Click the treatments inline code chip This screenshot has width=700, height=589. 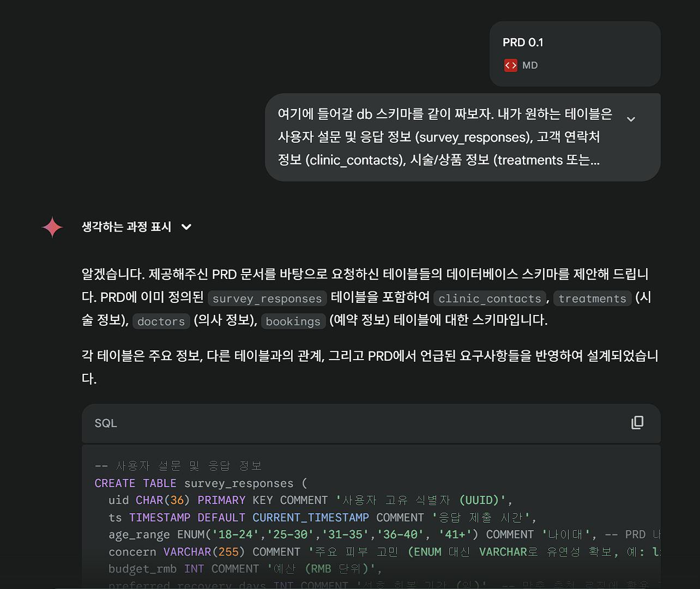coord(592,299)
